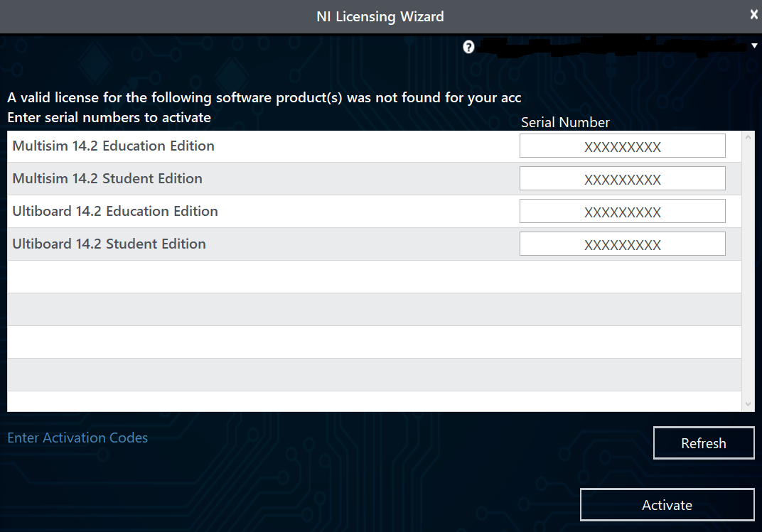762x532 pixels.
Task: Click the Serial Number column header
Action: [565, 122]
